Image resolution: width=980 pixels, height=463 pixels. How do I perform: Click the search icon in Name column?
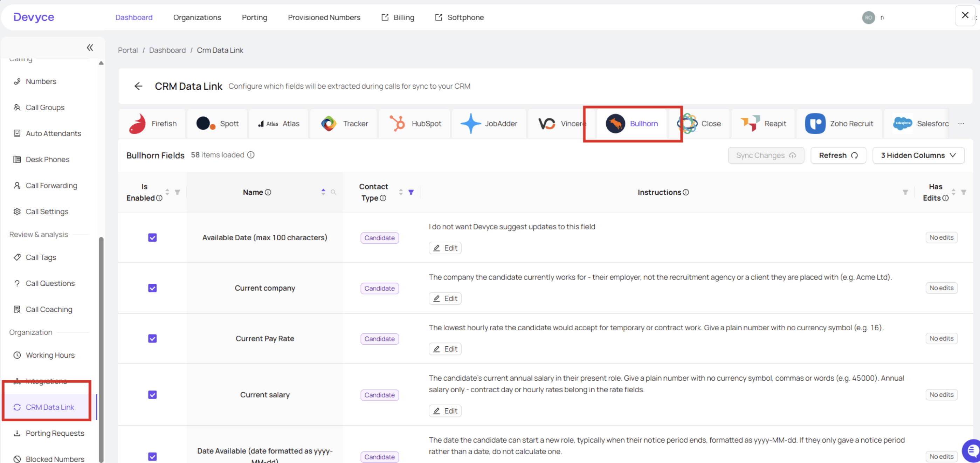pyautogui.click(x=333, y=192)
